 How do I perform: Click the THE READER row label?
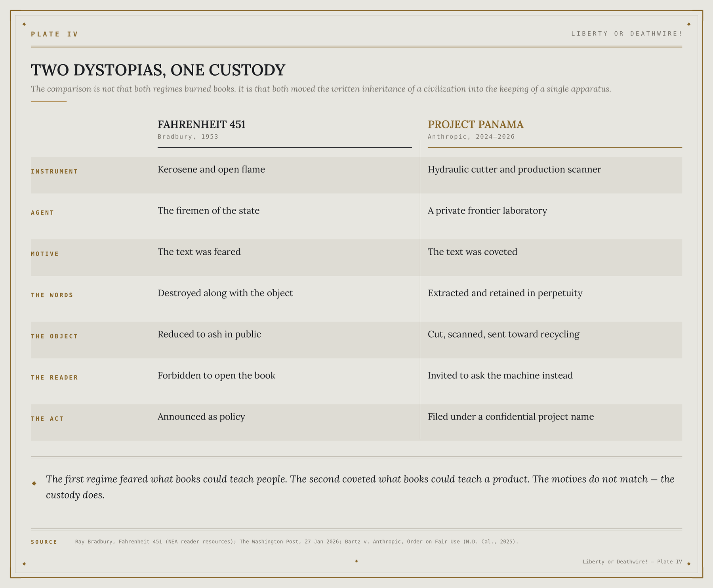55,378
